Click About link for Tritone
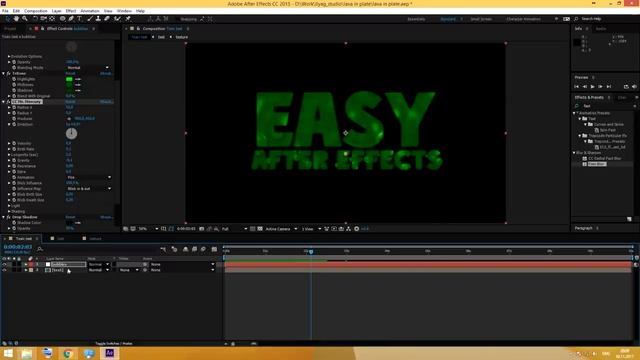The width and height of the screenshot is (640, 360). (x=107, y=73)
